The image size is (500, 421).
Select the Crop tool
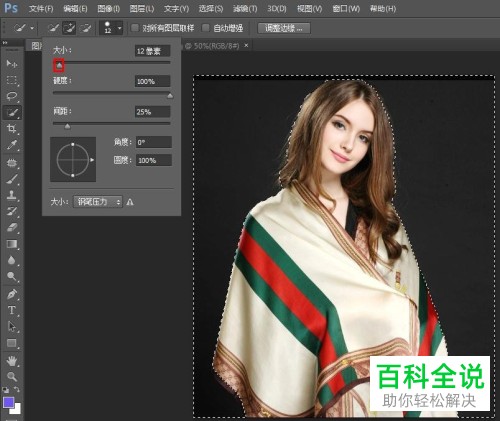click(x=12, y=129)
